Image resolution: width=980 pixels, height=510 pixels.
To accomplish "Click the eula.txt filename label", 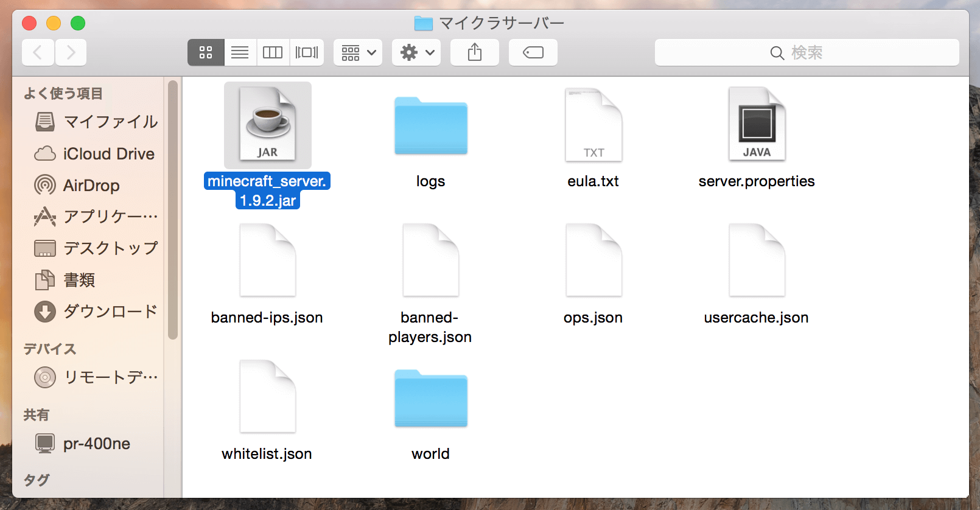I will [593, 181].
